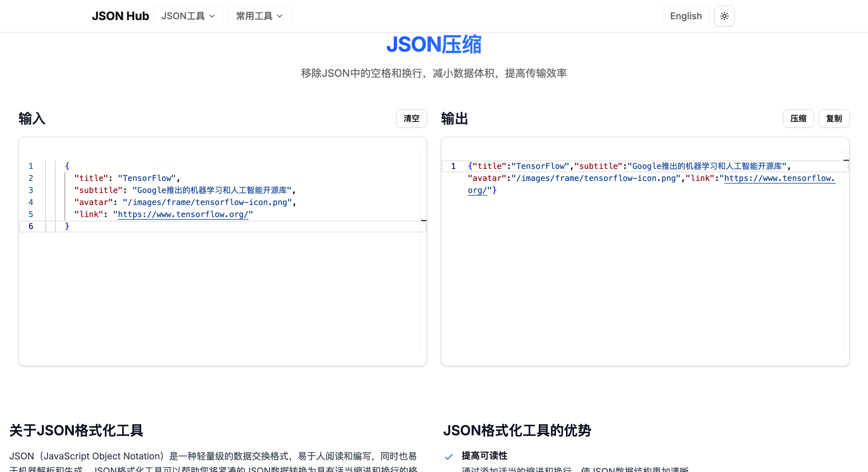
Task: Click the checkmark icon next to 提高可读性
Action: point(449,457)
